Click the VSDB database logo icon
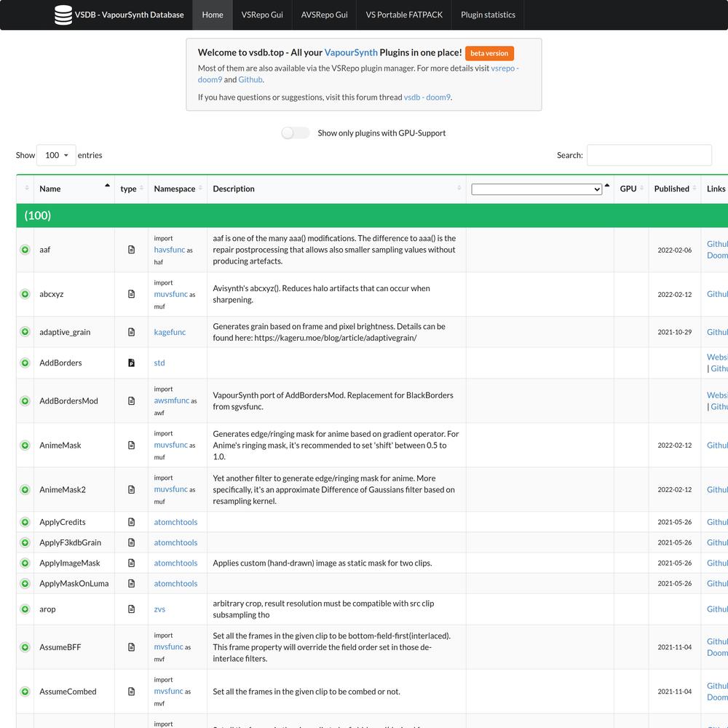The image size is (728, 728). coord(63,15)
